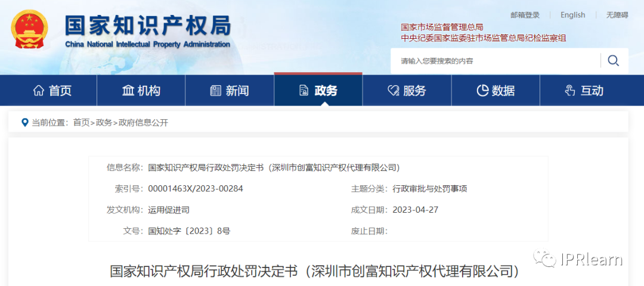Open 国家市场监督管理总局 link
Screen dimensions: 644x286
tap(442, 27)
